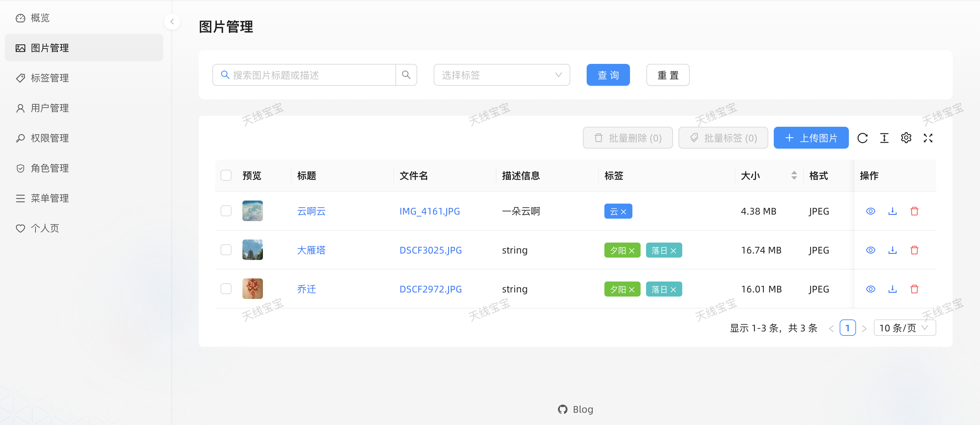Remove the 云 tag from first row
This screenshot has height=425, width=980.
(x=624, y=212)
